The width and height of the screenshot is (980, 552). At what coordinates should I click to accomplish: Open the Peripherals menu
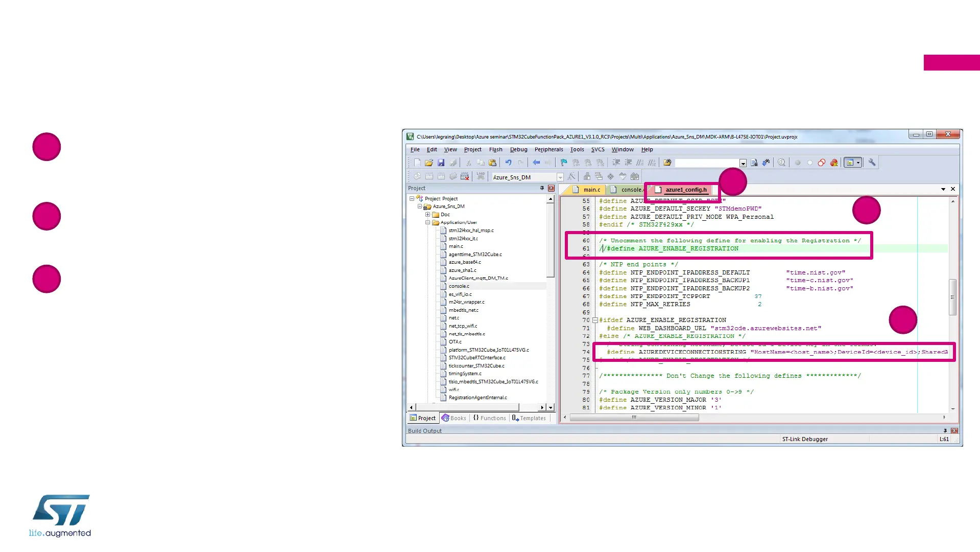pos(549,149)
